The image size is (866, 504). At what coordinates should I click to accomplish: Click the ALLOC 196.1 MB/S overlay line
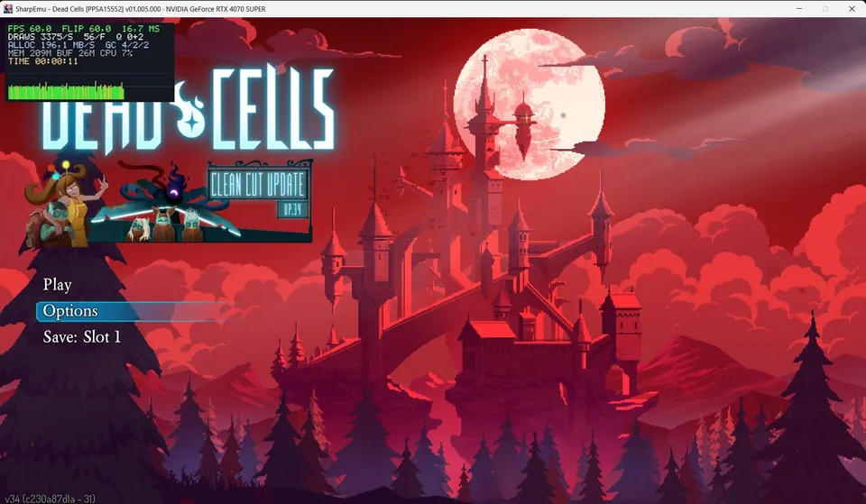pyautogui.click(x=78, y=45)
